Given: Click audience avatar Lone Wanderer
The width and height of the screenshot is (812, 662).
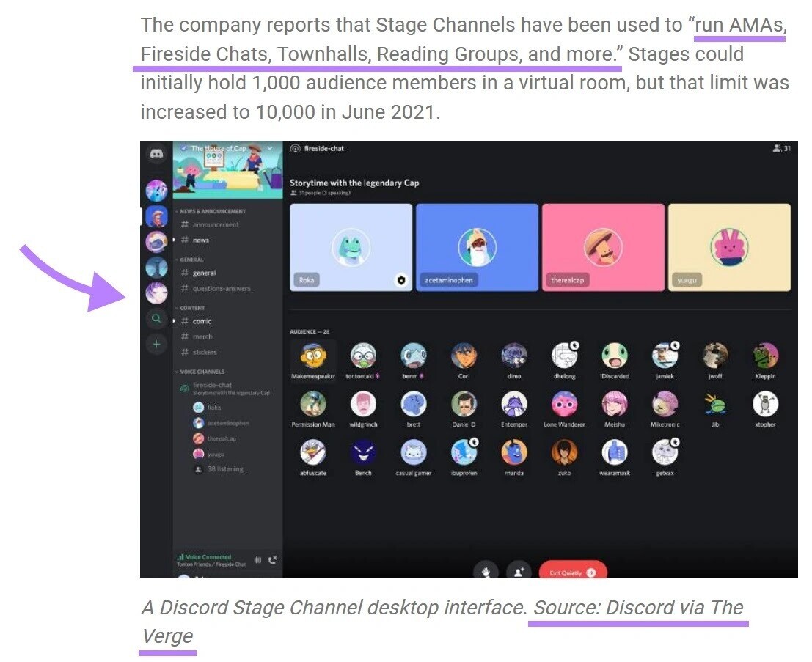Looking at the screenshot, I should coord(565,404).
